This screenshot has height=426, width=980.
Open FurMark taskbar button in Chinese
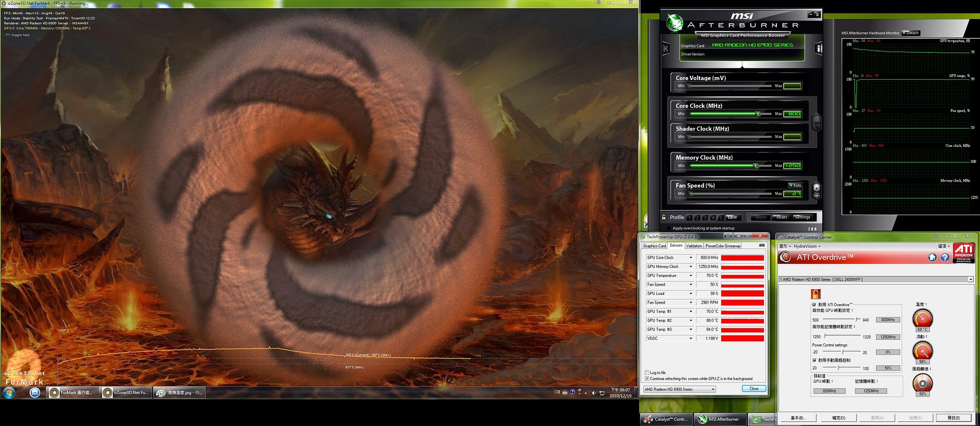tap(72, 392)
